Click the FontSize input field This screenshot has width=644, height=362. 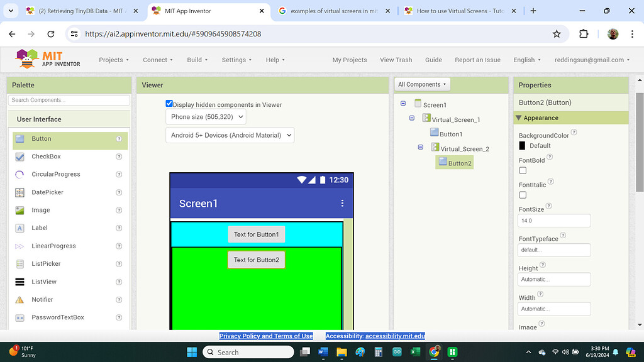[554, 221]
